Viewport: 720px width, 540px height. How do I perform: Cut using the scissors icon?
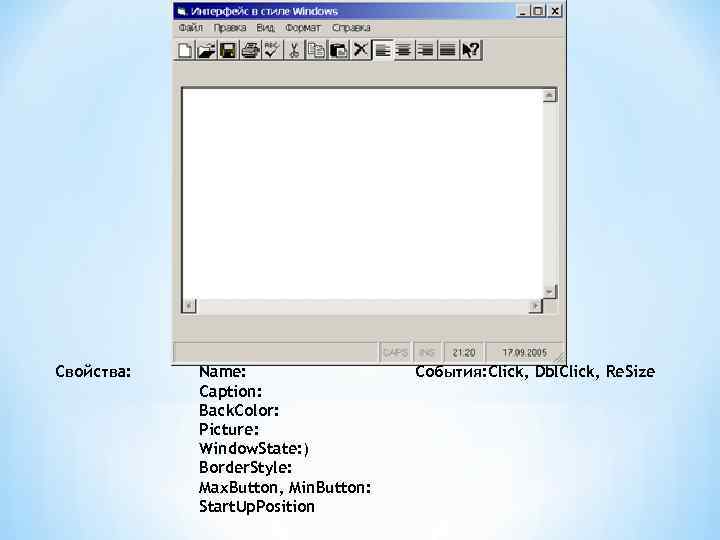(x=294, y=50)
